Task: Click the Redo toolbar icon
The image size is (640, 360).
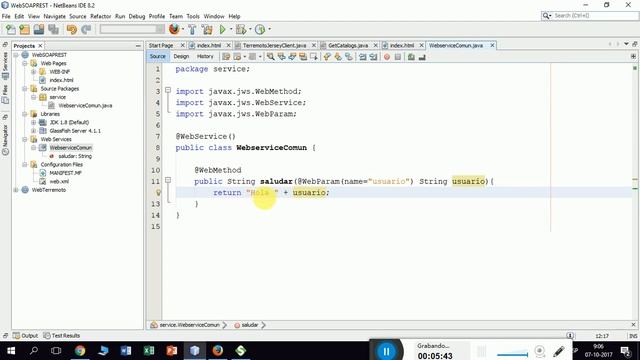Action: (86, 29)
